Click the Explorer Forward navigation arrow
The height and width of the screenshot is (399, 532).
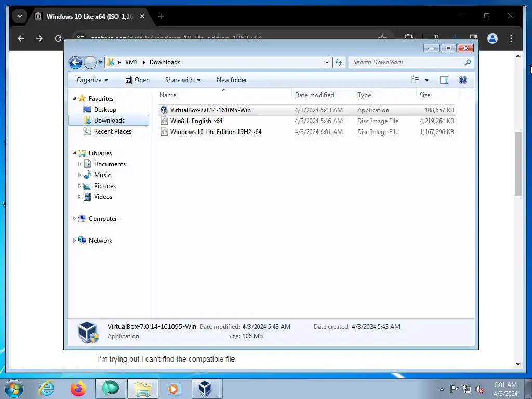[90, 62]
